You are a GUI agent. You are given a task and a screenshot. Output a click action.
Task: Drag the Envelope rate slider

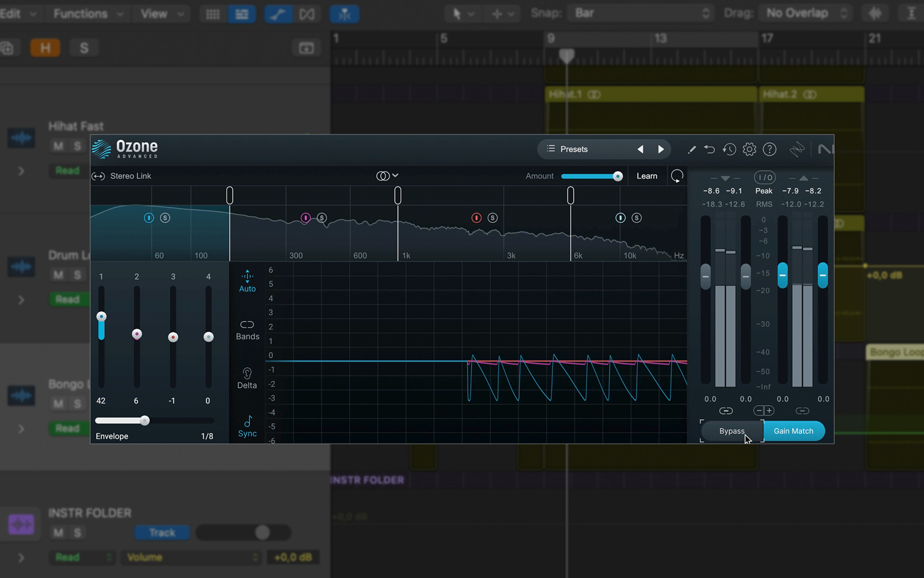pos(144,420)
